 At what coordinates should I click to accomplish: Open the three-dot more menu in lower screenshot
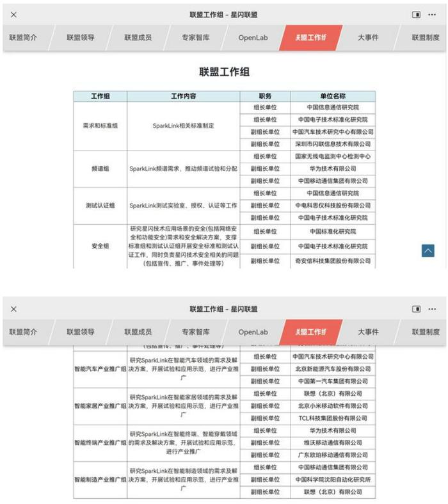432,309
